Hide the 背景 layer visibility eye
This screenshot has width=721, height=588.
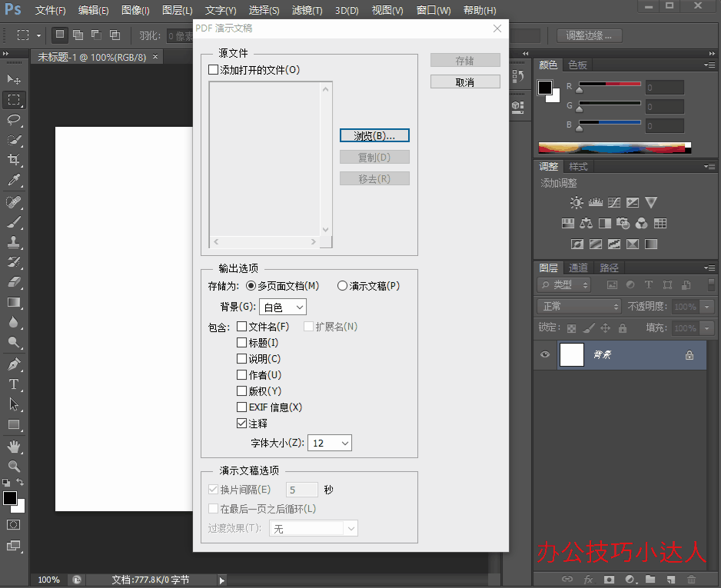click(x=545, y=354)
